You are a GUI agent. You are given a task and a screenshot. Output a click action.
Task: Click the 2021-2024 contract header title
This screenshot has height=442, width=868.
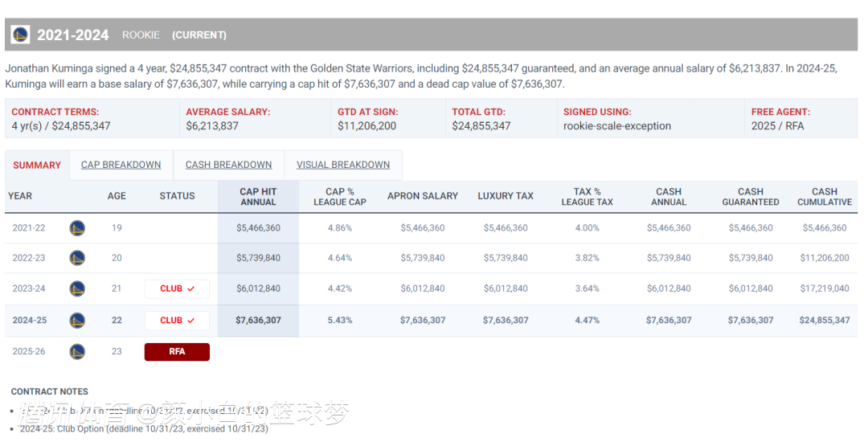click(x=72, y=35)
